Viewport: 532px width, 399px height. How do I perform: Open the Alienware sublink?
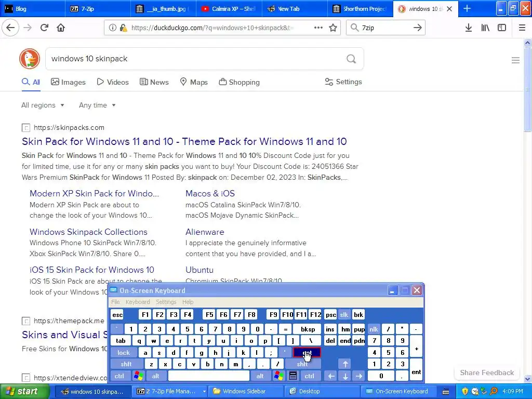coord(205,232)
